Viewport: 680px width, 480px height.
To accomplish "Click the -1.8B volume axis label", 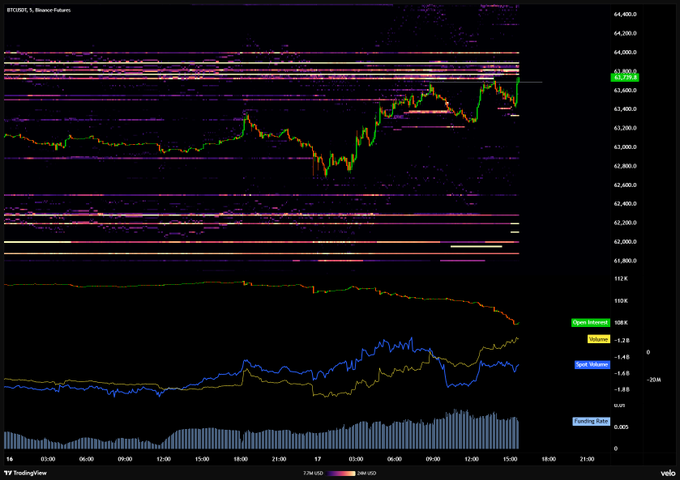I will coord(622,389).
